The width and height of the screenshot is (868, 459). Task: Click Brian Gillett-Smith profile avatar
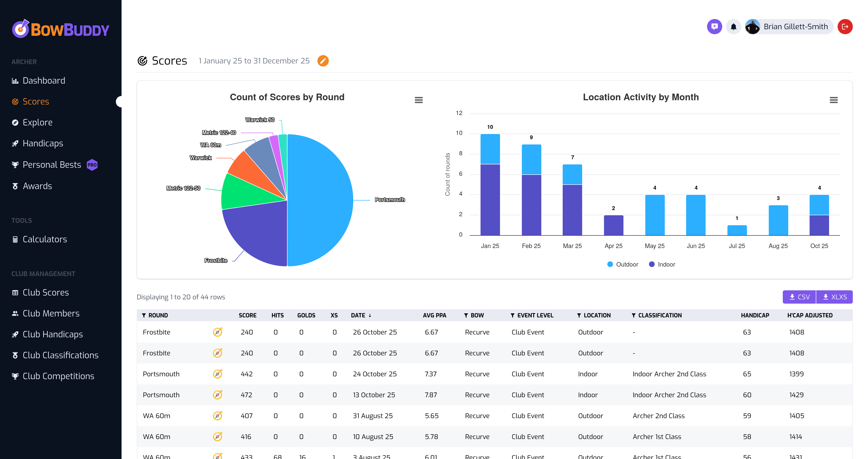[x=752, y=27]
